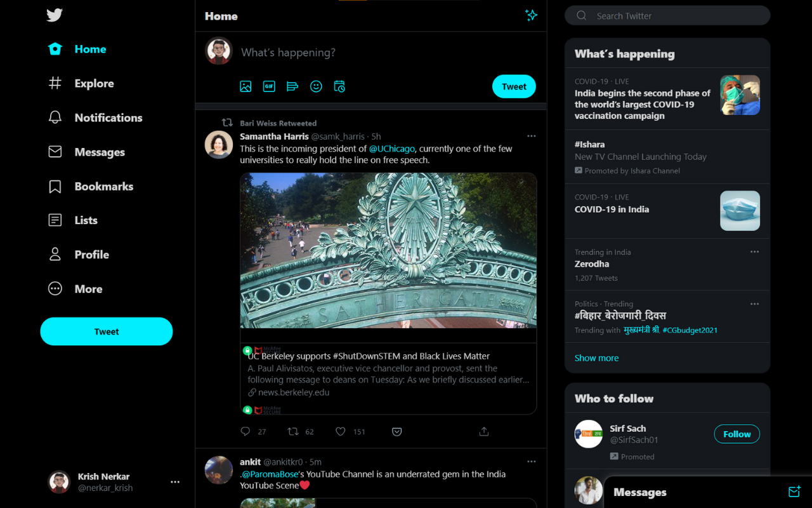The height and width of the screenshot is (508, 812).
Task: Click the Pocket save icon on tweet
Action: click(396, 432)
